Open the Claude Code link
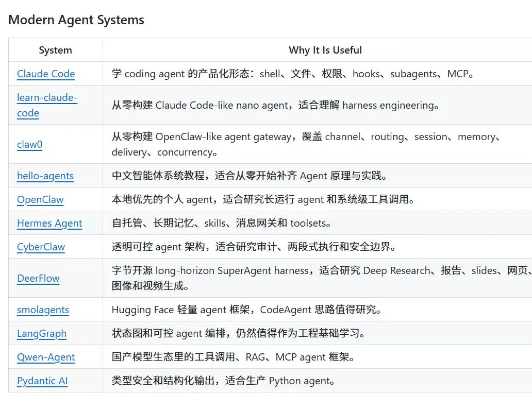 point(46,74)
